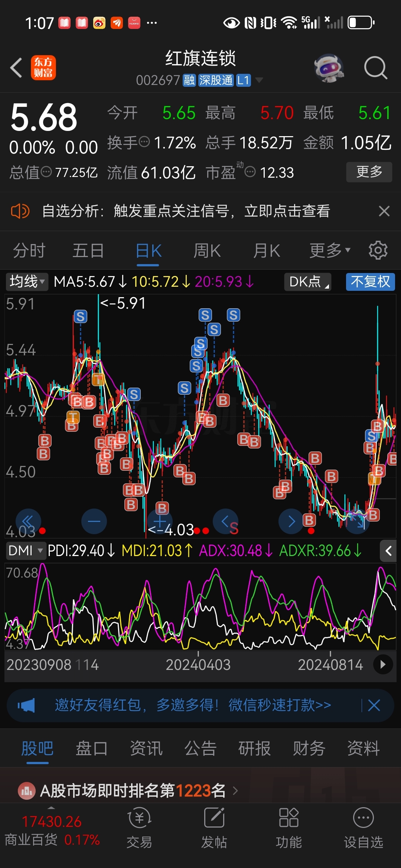Image resolution: width=401 pixels, height=868 pixels.
Task: Select the 股吧 tab
Action: [x=38, y=748]
